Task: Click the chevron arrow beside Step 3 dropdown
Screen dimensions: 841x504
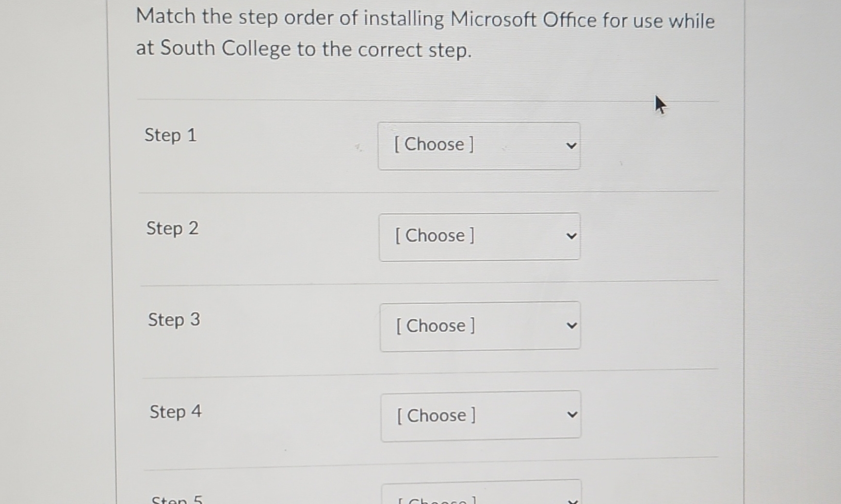Action: tap(573, 326)
